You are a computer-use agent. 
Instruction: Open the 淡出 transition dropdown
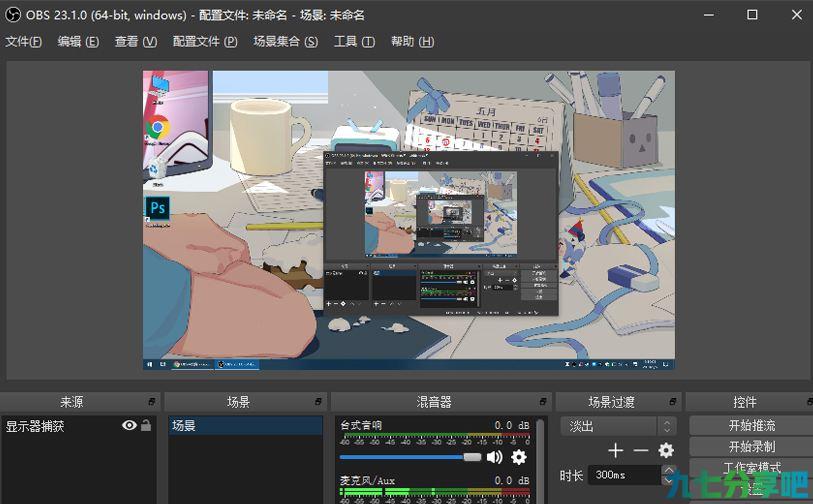click(618, 426)
